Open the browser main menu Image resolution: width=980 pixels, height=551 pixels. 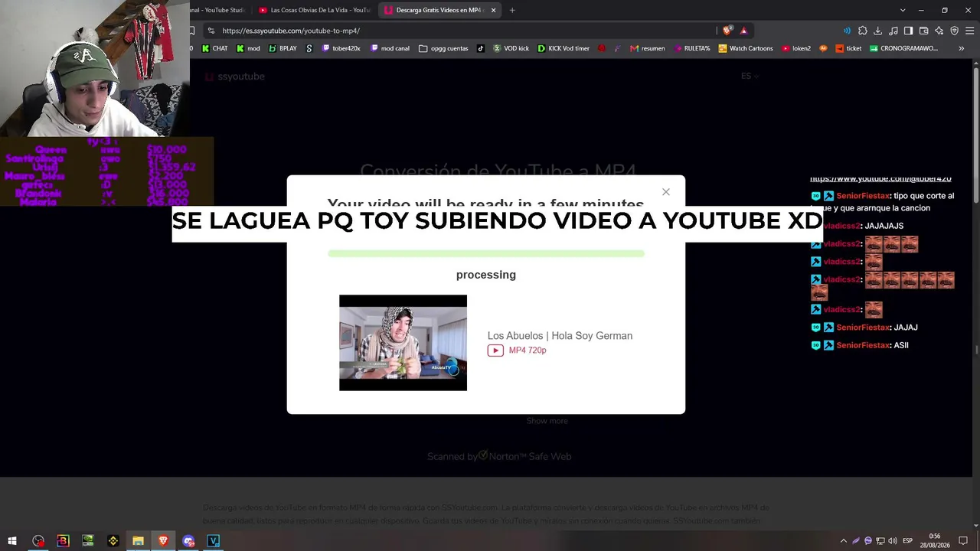pos(970,31)
